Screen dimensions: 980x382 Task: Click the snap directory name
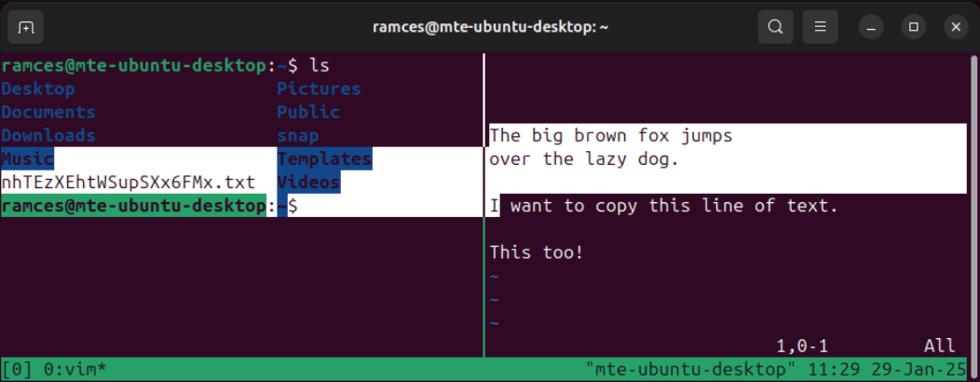[x=298, y=136]
